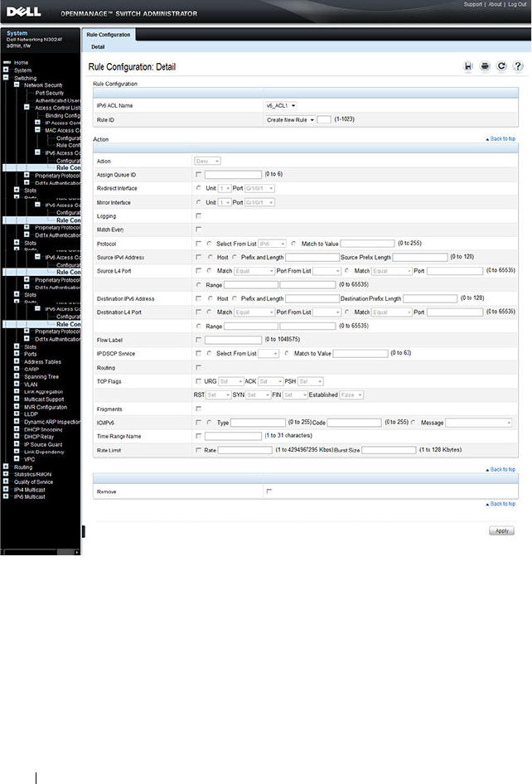
Task: Toggle the Logging checkbox
Action: pyautogui.click(x=199, y=216)
